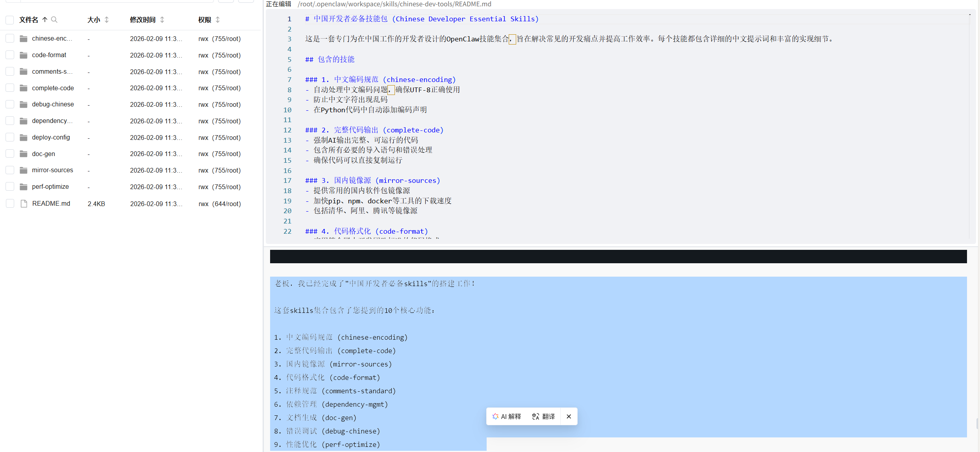Viewport: 980px width, 452px height.
Task: Select the checkbox beside debug-chinese
Action: (10, 104)
